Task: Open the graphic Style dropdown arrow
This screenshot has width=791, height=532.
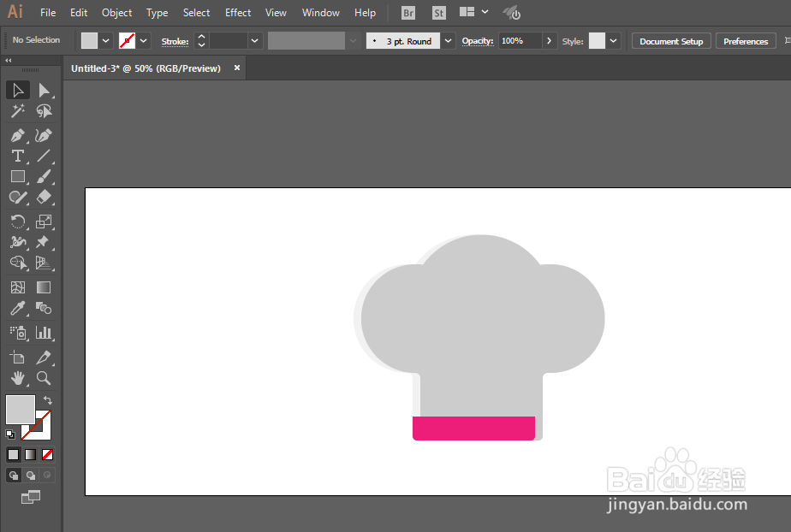Action: [613, 41]
